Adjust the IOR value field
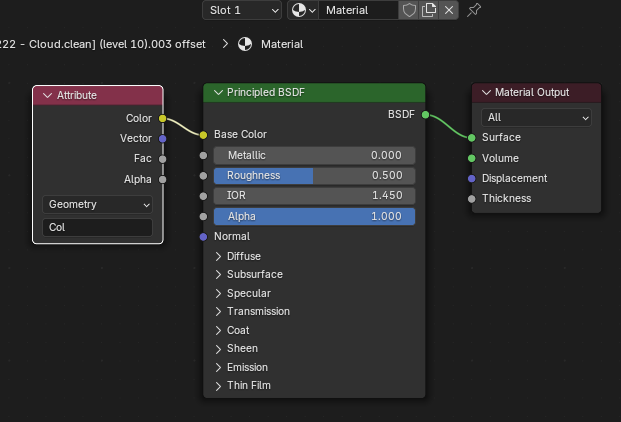 314,196
